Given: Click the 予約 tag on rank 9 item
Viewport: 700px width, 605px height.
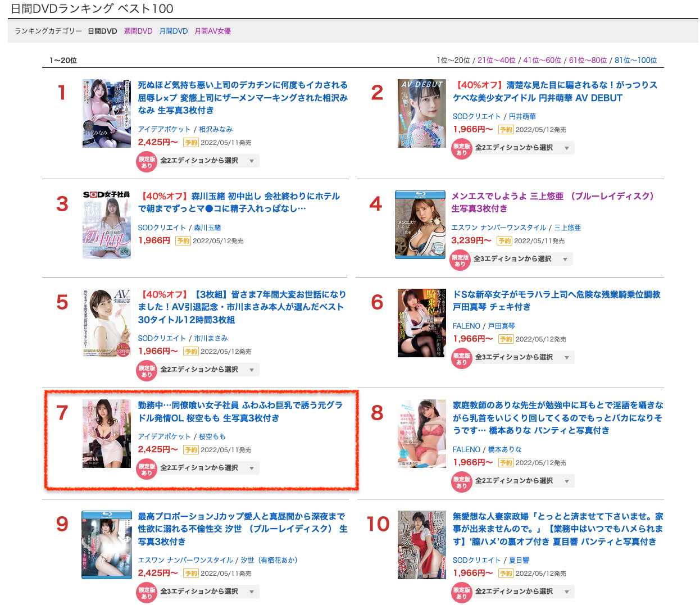Looking at the screenshot, I should coord(191,574).
